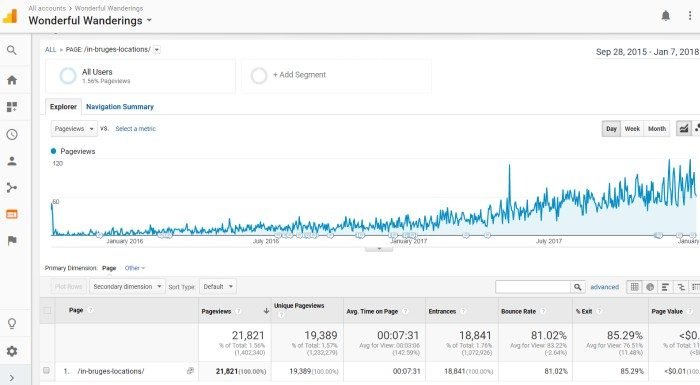Open Behavior reports sidebar icon
The width and height of the screenshot is (700, 385).
click(x=12, y=214)
